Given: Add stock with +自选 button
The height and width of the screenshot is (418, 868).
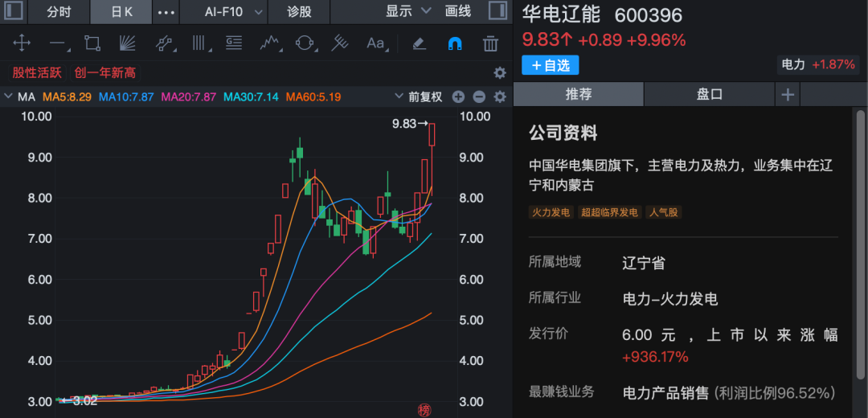Looking at the screenshot, I should click(x=551, y=65).
